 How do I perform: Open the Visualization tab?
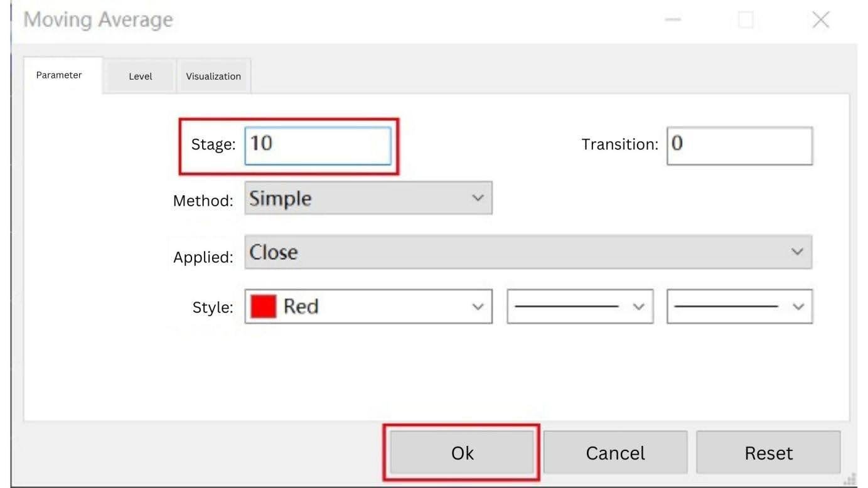coord(213,76)
